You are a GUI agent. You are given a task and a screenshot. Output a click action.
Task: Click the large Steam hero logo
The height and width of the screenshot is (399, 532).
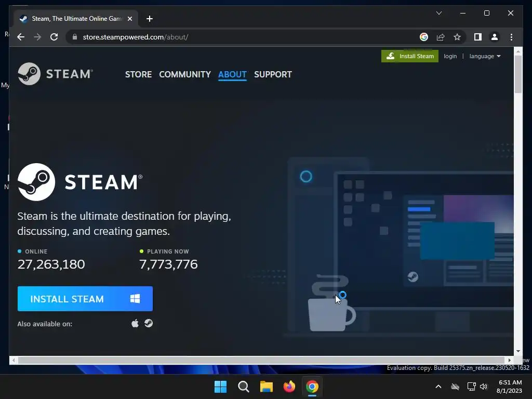pos(80,182)
